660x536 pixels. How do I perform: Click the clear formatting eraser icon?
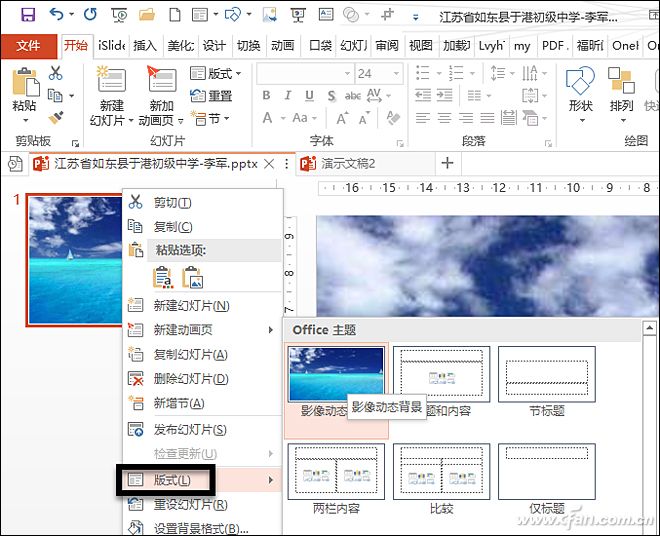393,118
